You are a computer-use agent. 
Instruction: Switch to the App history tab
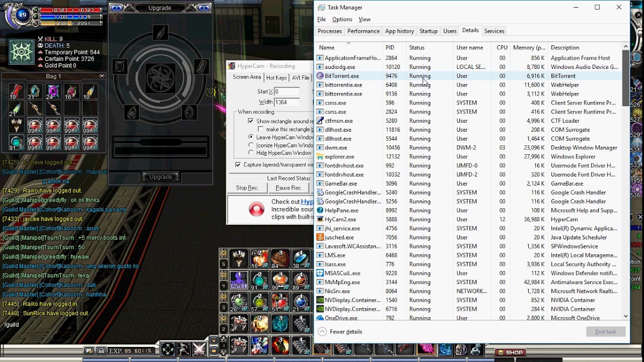click(399, 31)
